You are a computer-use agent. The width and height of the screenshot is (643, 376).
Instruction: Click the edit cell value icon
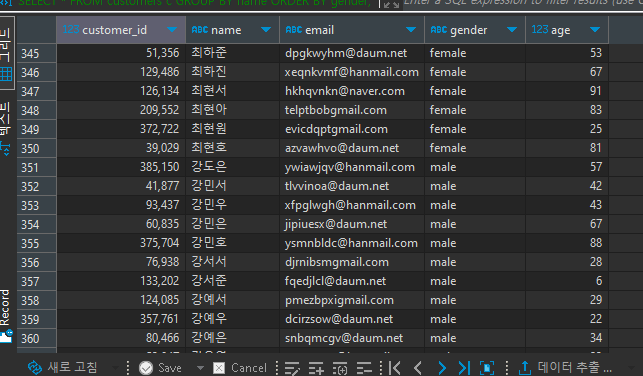coord(292,368)
